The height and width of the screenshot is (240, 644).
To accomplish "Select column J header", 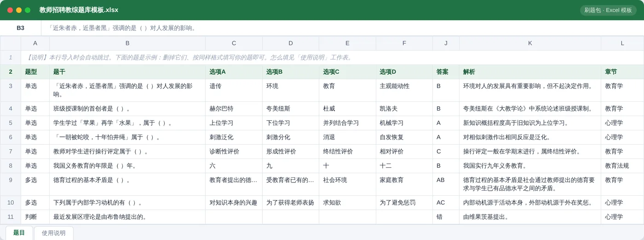I will pyautogui.click(x=446, y=43).
